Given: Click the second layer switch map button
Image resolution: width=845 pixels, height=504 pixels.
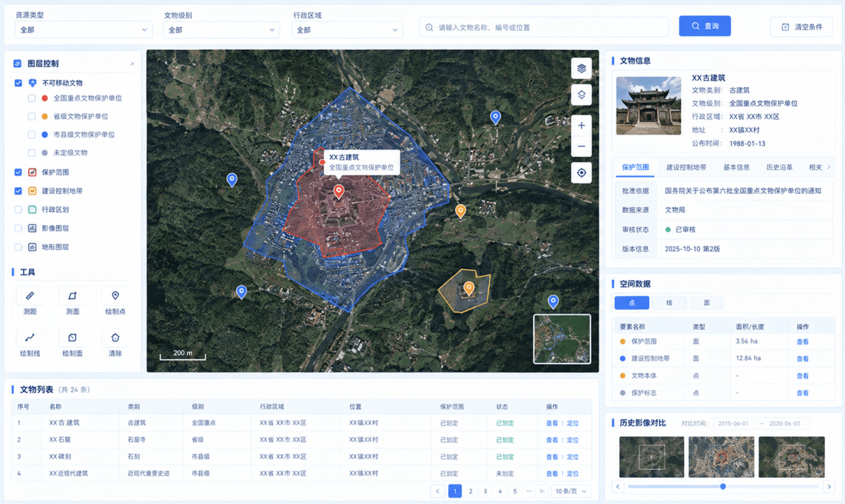Looking at the screenshot, I should coord(581,95).
